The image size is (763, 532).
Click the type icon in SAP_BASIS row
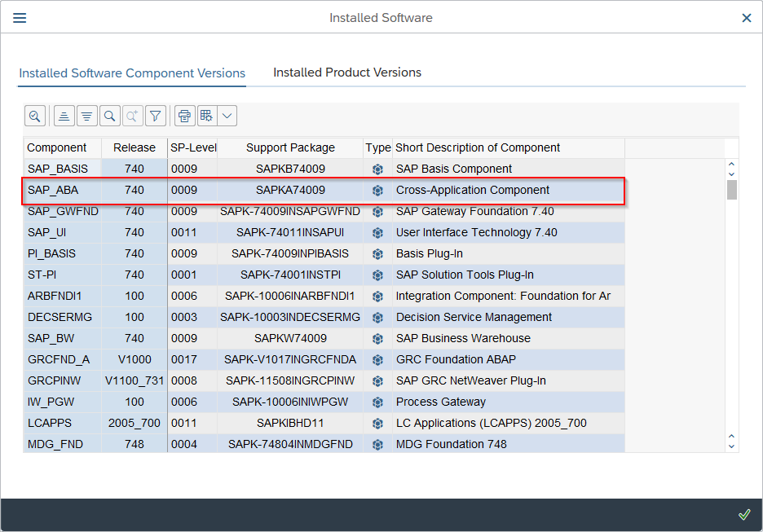click(377, 169)
